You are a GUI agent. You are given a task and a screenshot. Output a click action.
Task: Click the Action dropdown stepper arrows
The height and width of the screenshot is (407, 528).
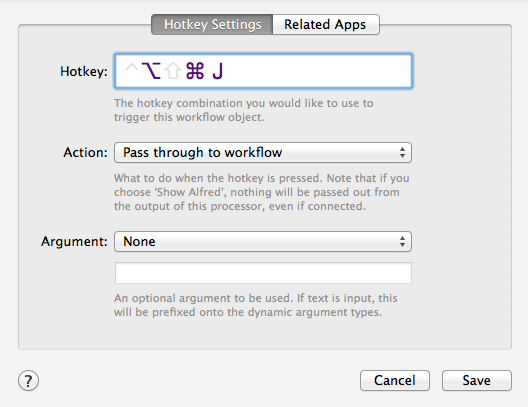pos(402,152)
